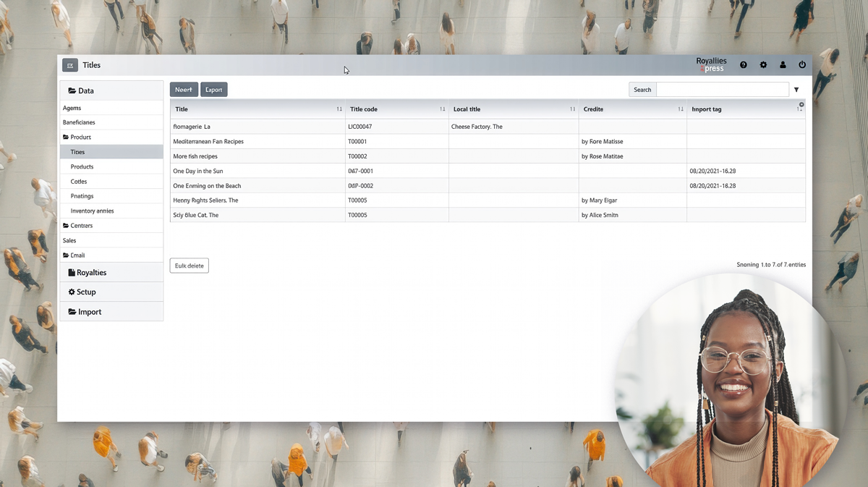Open the help question mark icon
The width and height of the screenshot is (868, 487).
743,65
